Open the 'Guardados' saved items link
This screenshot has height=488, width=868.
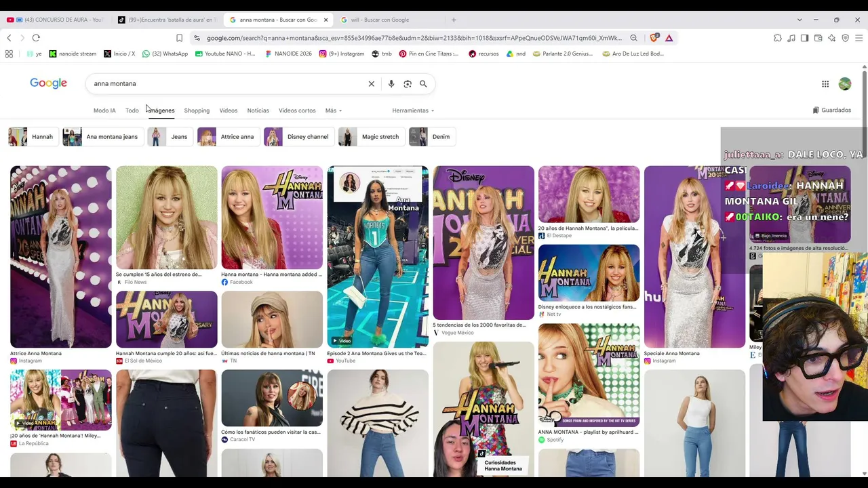[x=831, y=110]
